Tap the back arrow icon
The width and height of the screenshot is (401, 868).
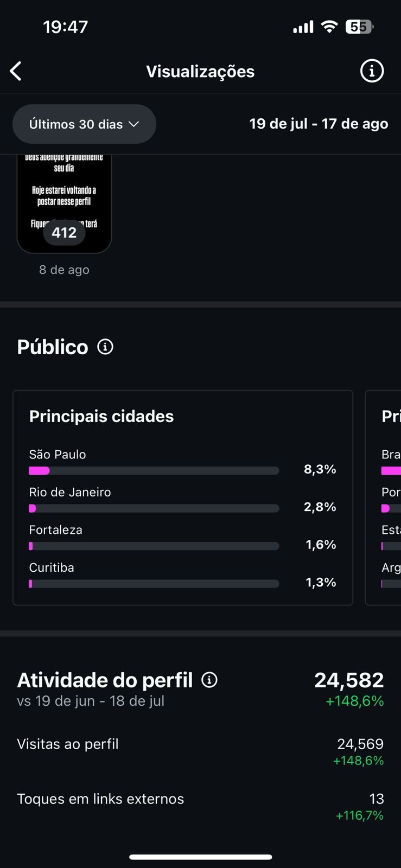click(16, 71)
